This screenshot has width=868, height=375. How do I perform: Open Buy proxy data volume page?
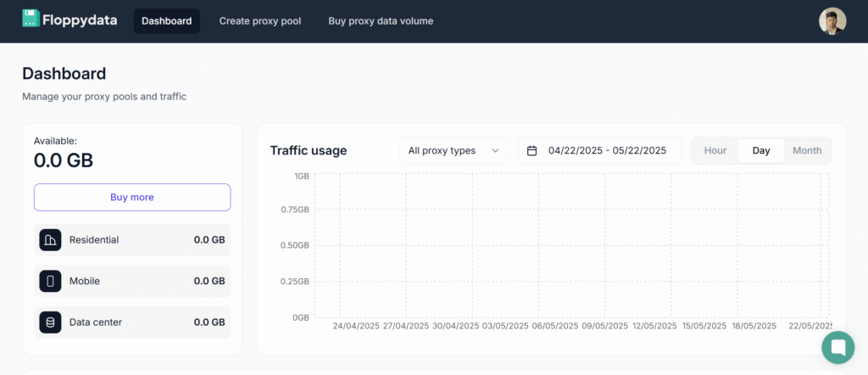(x=381, y=21)
